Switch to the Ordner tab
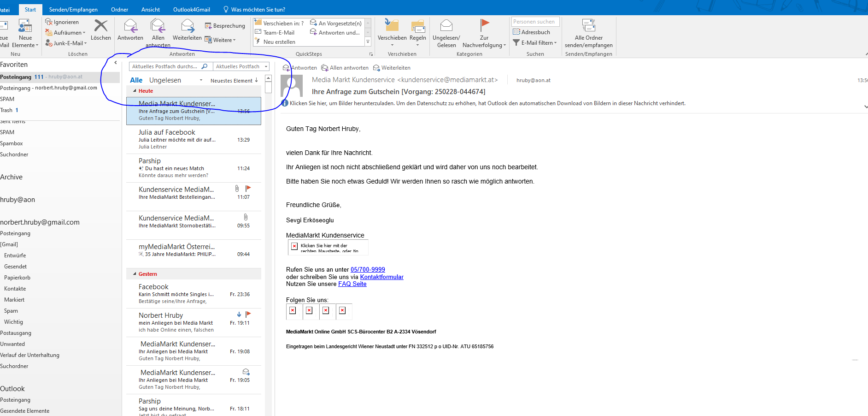This screenshot has width=868, height=416. [119, 10]
